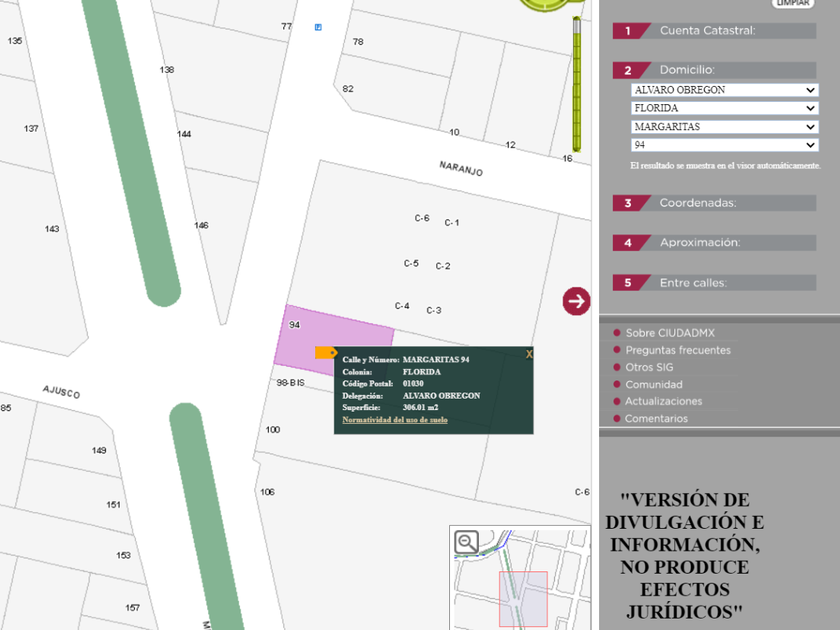Click the orange parcel marker tag
840x630 pixels.
pyautogui.click(x=326, y=352)
